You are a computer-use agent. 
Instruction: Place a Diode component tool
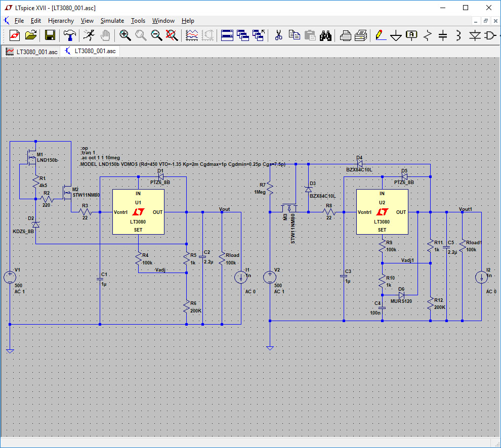(x=475, y=35)
